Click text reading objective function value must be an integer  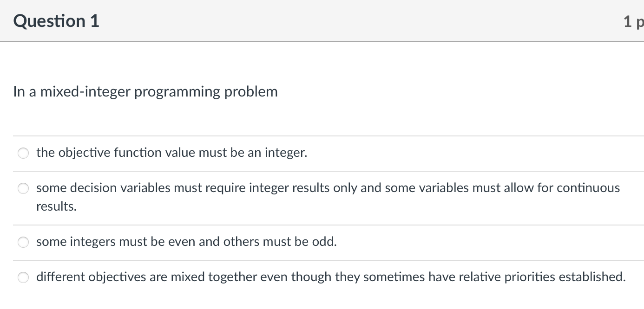point(171,153)
